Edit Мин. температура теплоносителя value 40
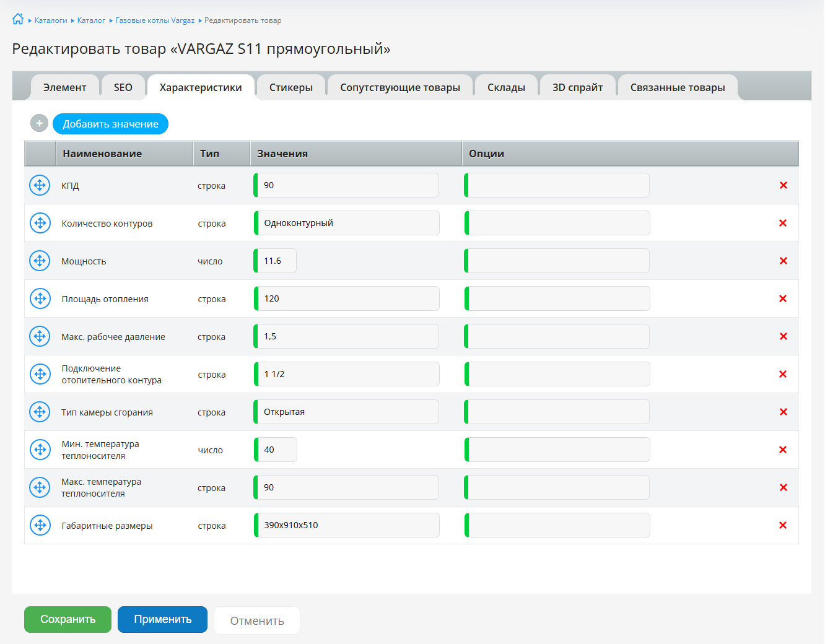The width and height of the screenshot is (825, 644). click(x=275, y=450)
